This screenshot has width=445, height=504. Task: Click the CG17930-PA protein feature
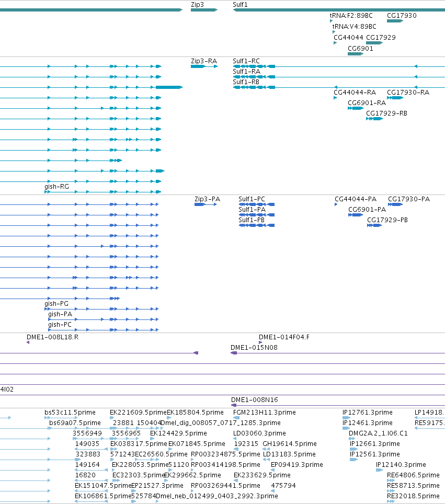(395, 204)
